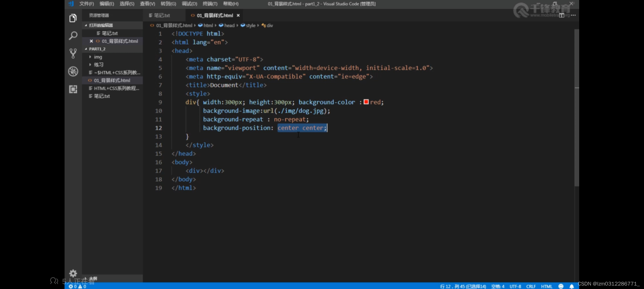The width and height of the screenshot is (644, 289).
Task: Open the 转到(G) menu
Action: 168,4
